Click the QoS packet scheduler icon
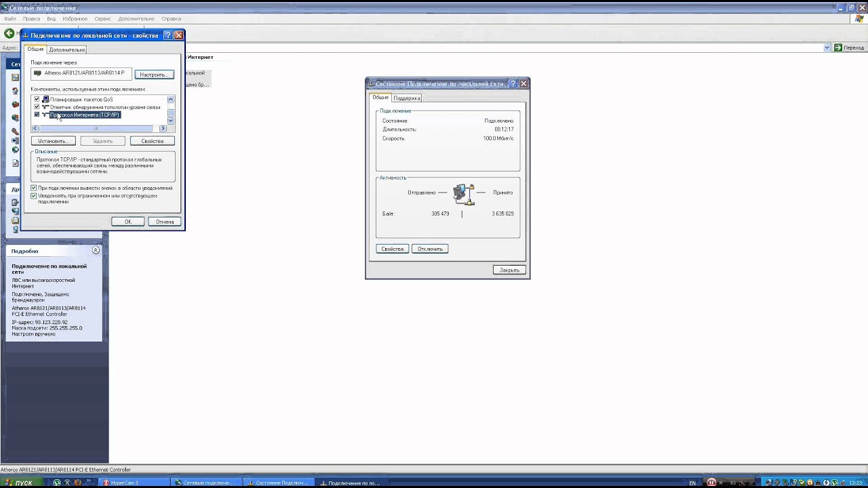This screenshot has width=868, height=488. (45, 100)
